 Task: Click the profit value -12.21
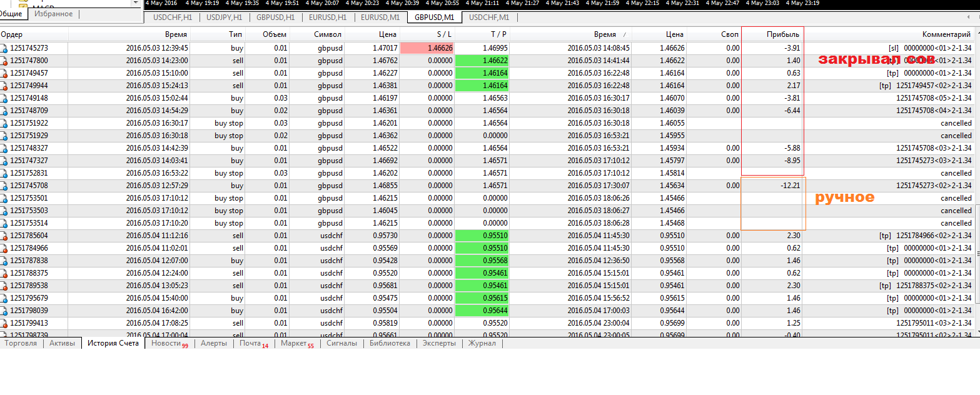pos(790,186)
